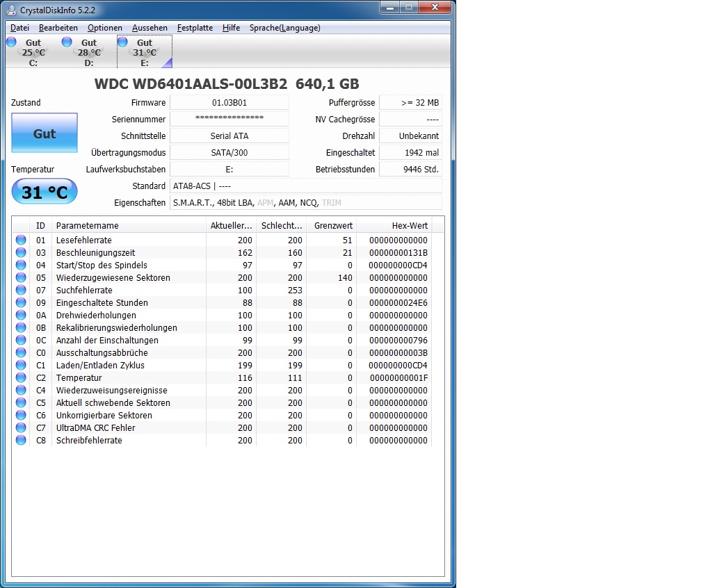This screenshot has width=701, height=588.
Task: Click hex value 0000000024E6
Action: pyautogui.click(x=398, y=303)
